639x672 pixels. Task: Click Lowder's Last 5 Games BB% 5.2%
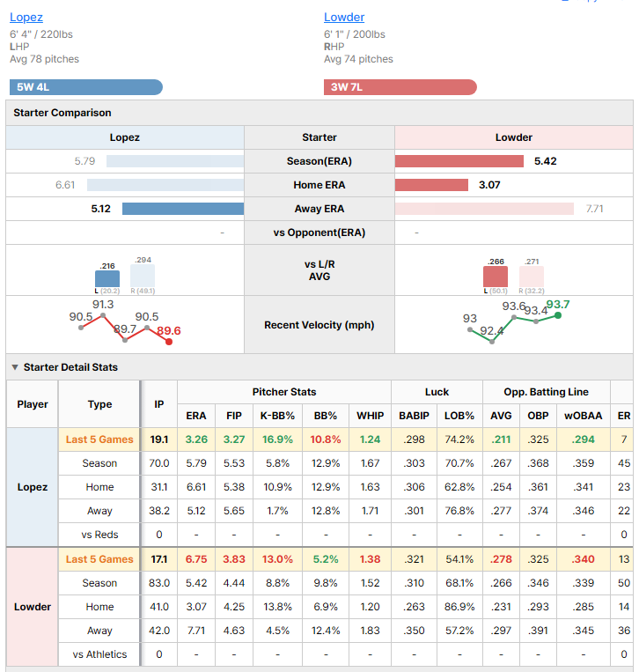(326, 559)
